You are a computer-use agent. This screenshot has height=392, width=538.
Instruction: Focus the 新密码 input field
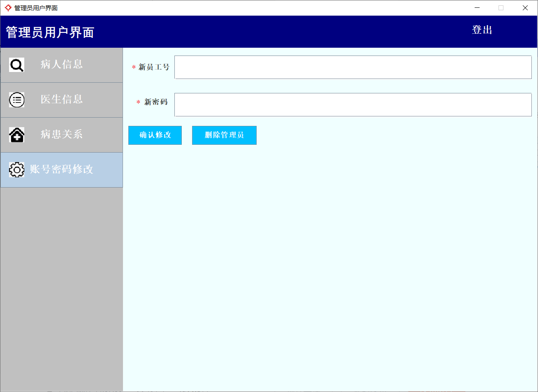[x=353, y=104]
